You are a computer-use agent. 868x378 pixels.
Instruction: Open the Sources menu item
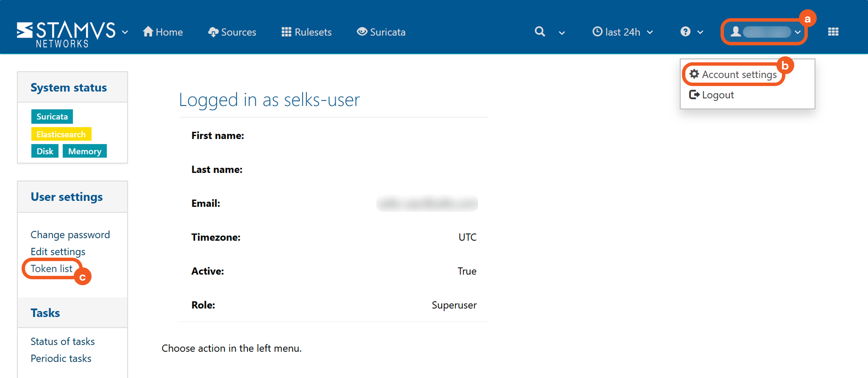tap(232, 32)
